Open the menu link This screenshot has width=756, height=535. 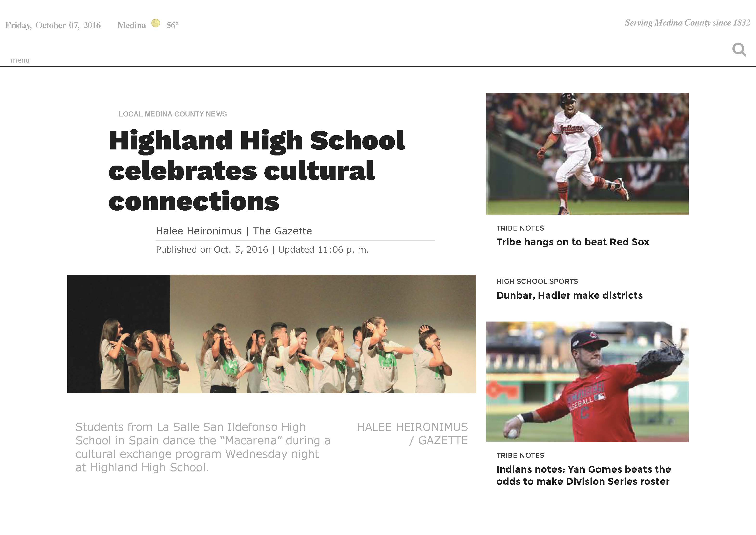[x=20, y=60]
